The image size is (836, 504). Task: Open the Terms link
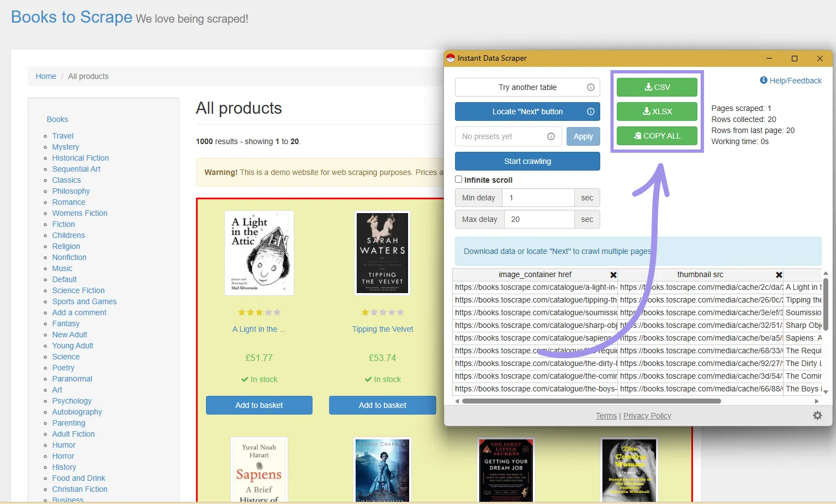606,416
